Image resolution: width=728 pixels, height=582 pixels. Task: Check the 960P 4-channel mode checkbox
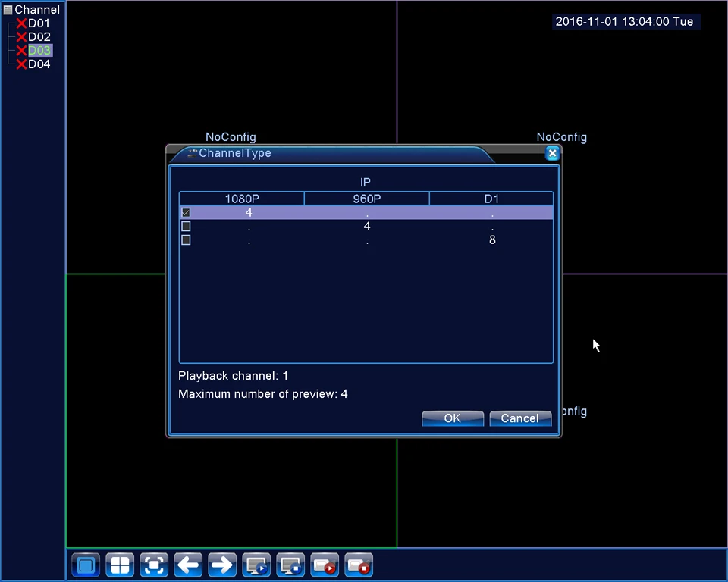click(x=187, y=226)
